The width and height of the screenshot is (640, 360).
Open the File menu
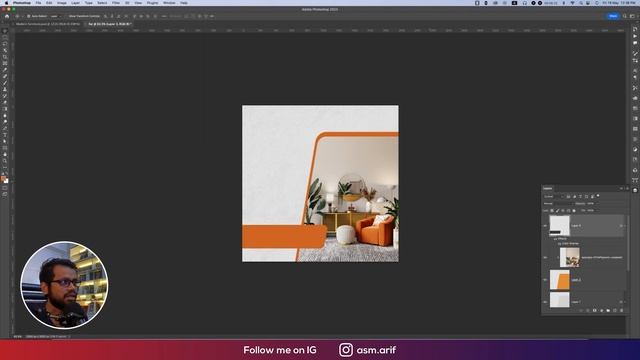coord(38,3)
